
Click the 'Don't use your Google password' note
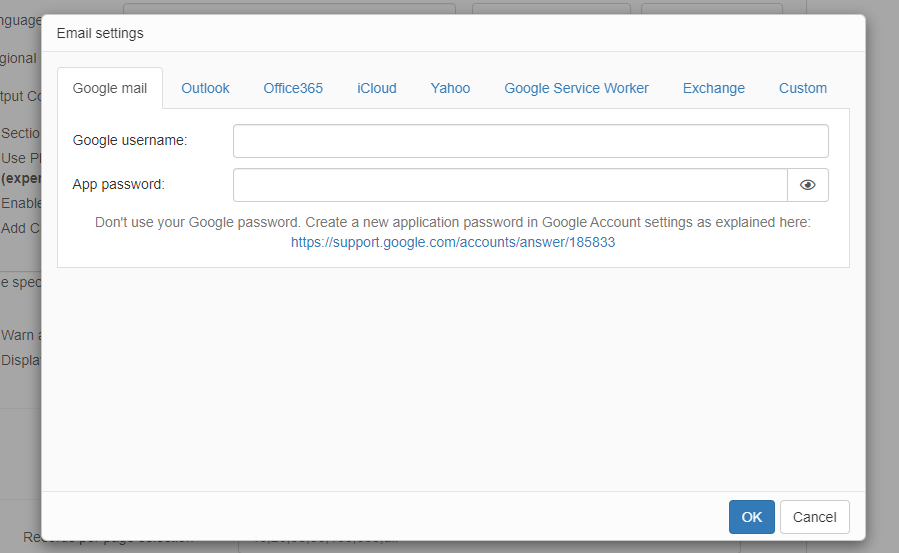tap(452, 222)
